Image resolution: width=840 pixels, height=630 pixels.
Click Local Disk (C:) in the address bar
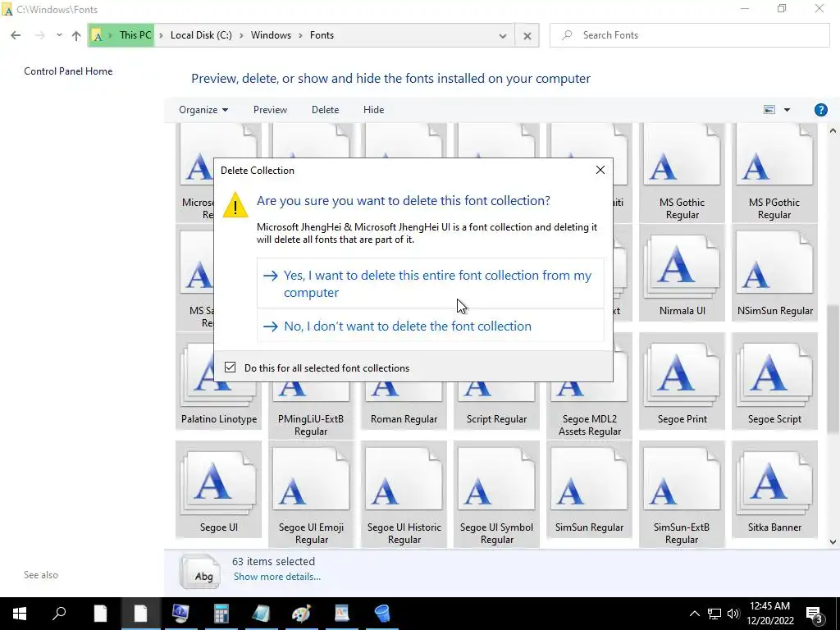201,34
